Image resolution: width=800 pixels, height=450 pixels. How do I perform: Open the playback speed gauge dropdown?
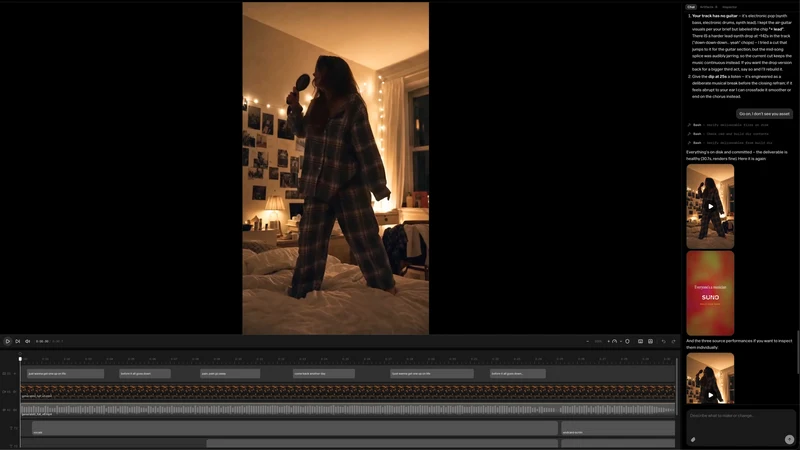click(x=616, y=341)
